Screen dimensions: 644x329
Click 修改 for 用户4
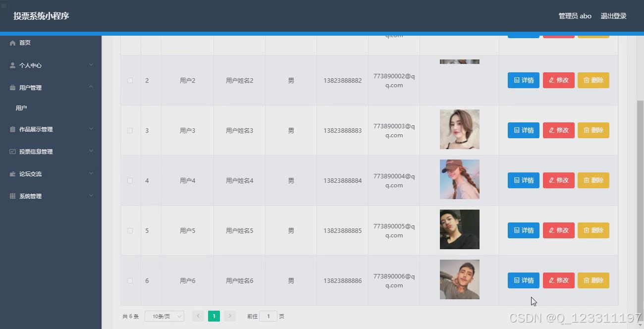point(559,180)
